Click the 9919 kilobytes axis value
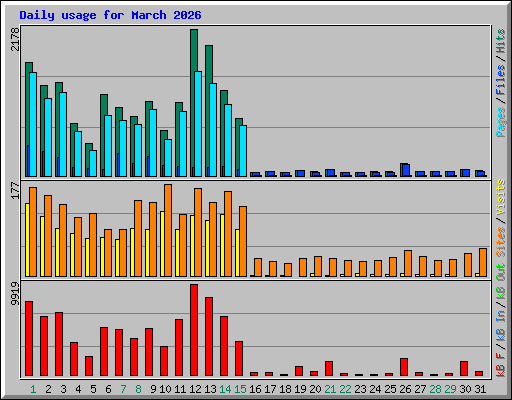The image size is (512, 400). 15,294
